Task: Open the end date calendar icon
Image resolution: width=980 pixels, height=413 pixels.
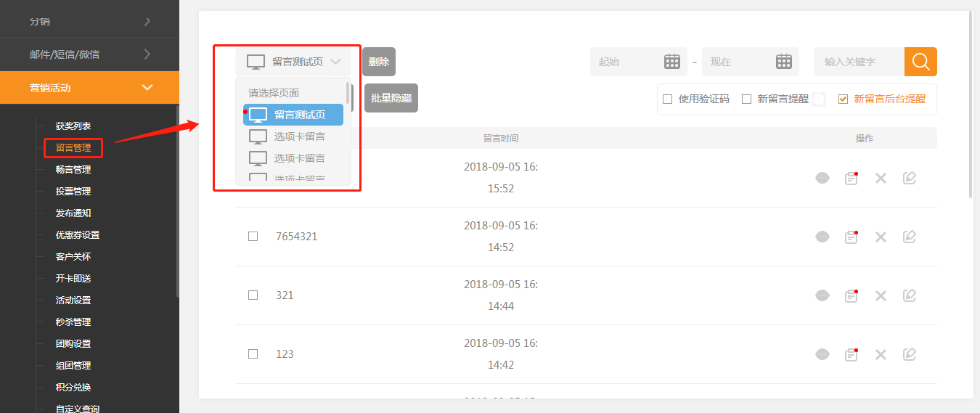Action: pyautogui.click(x=783, y=62)
